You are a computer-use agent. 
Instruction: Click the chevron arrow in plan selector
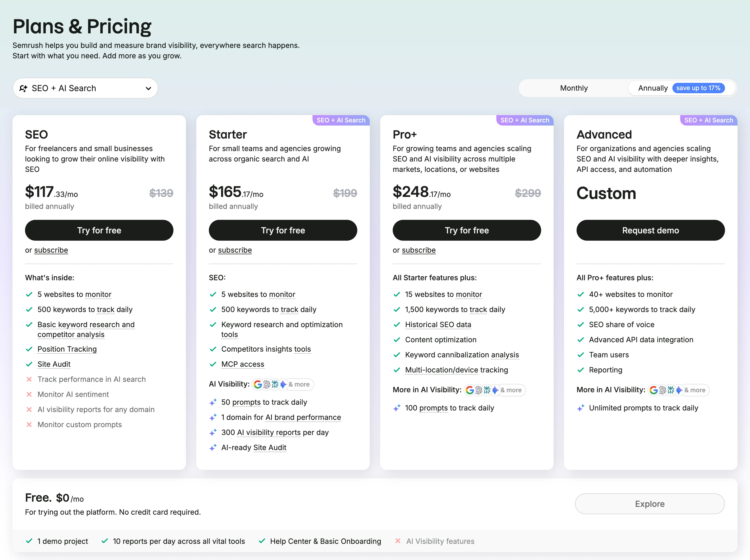pyautogui.click(x=148, y=89)
